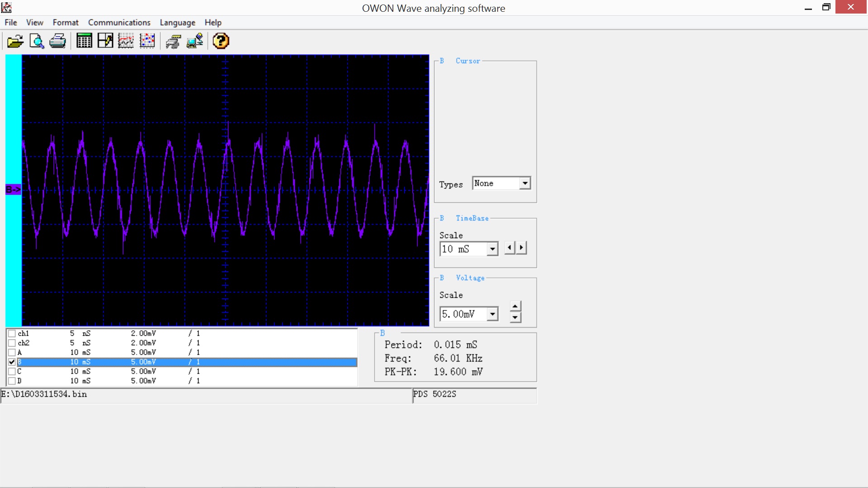The width and height of the screenshot is (868, 488).
Task: Expand the TimeBase Scale 10 mS dropdown
Action: click(x=469, y=249)
